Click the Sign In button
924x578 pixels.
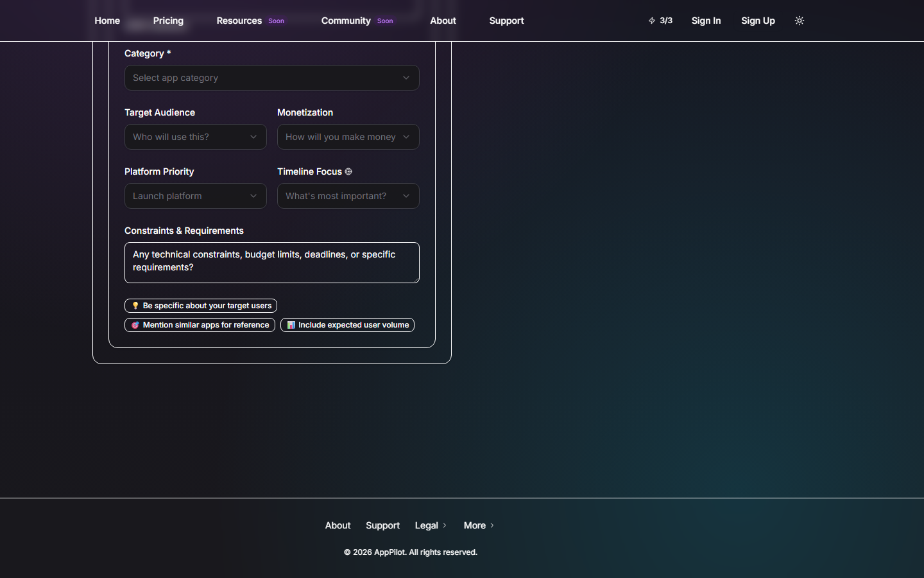[x=706, y=21]
